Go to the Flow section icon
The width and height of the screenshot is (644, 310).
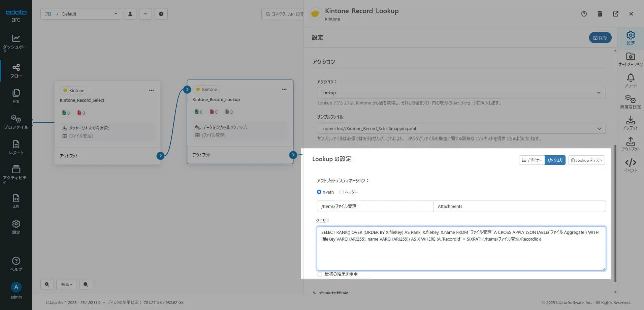(x=16, y=67)
